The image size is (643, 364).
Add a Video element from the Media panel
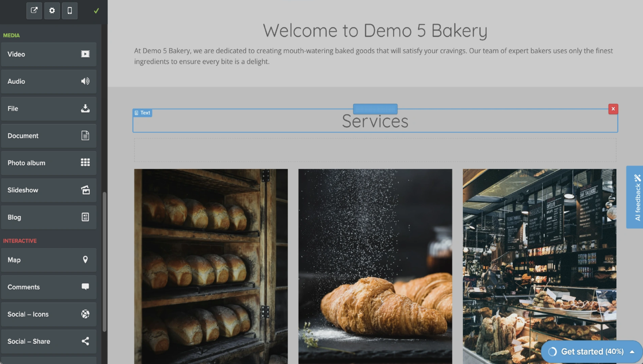tap(48, 54)
